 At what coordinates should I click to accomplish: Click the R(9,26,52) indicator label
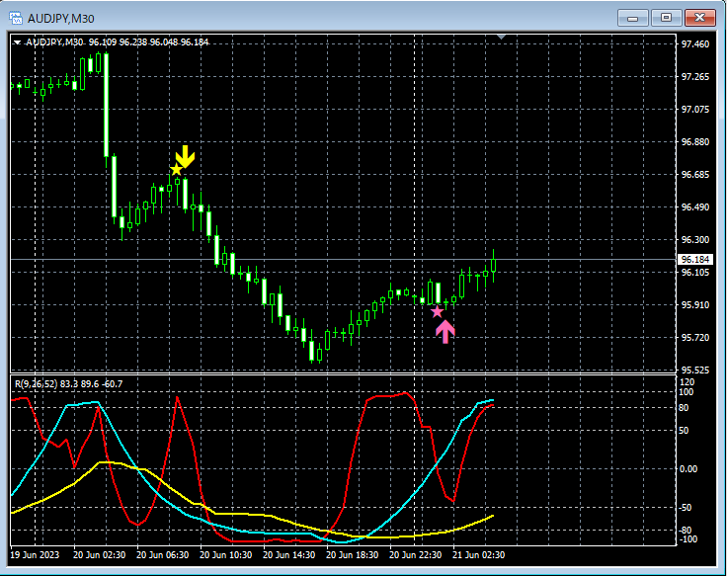[36, 384]
